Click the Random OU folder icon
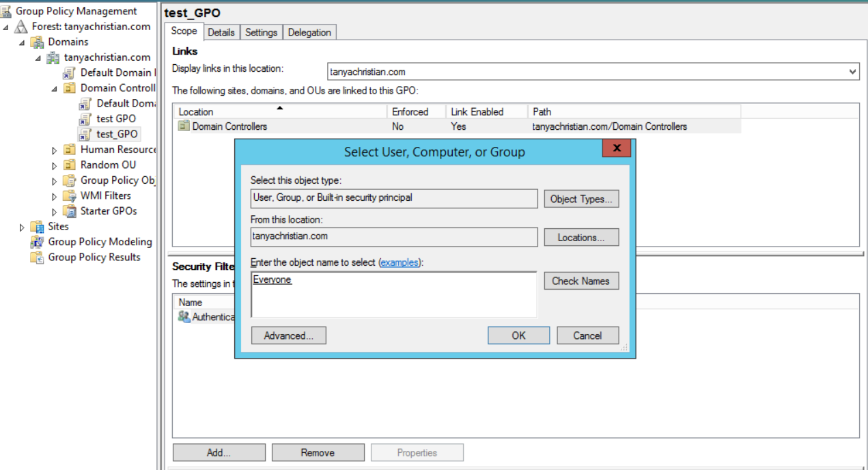The width and height of the screenshot is (868, 470). pos(70,165)
